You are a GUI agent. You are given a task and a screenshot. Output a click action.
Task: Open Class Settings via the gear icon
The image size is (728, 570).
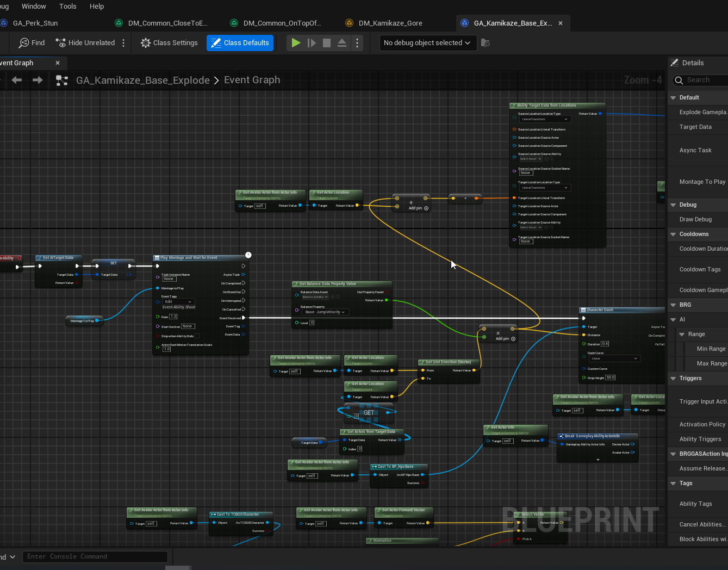click(145, 43)
